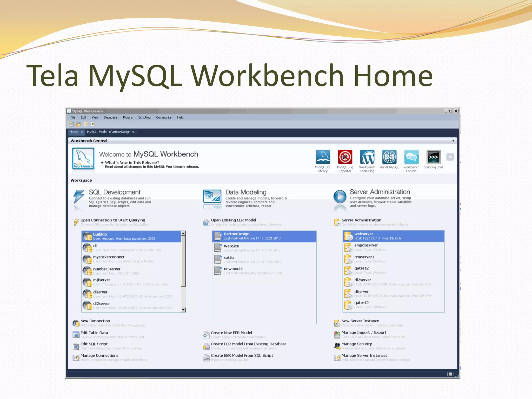Open the Database menu
The width and height of the screenshot is (532, 399).
click(x=111, y=117)
